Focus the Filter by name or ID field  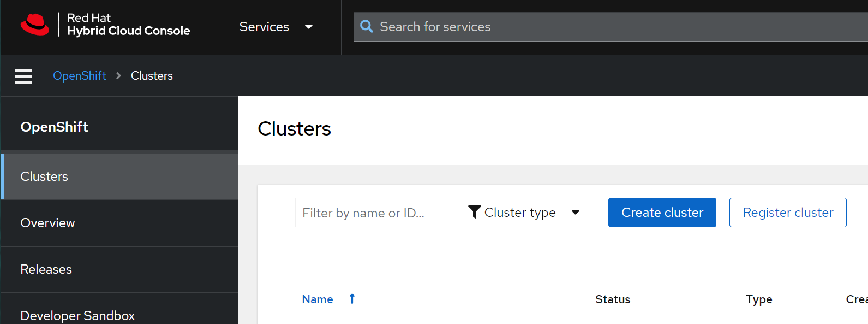[x=372, y=213]
